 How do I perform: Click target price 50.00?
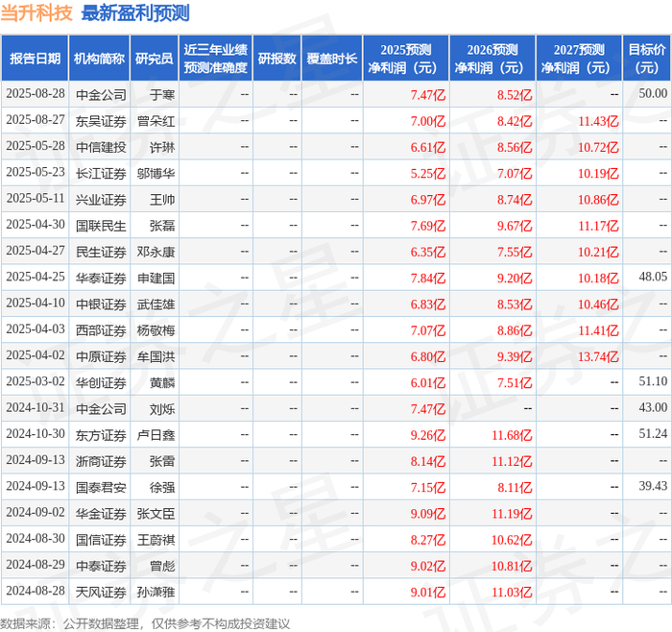pos(653,93)
